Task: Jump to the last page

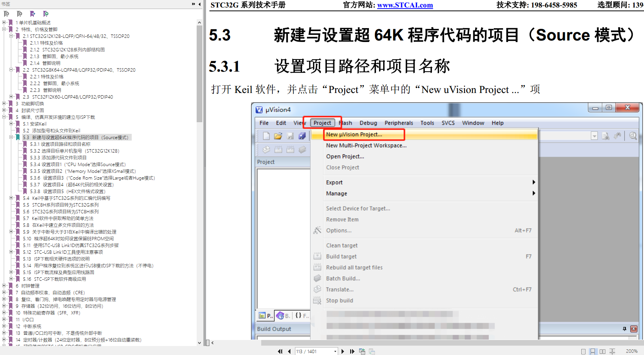Action: (352, 351)
